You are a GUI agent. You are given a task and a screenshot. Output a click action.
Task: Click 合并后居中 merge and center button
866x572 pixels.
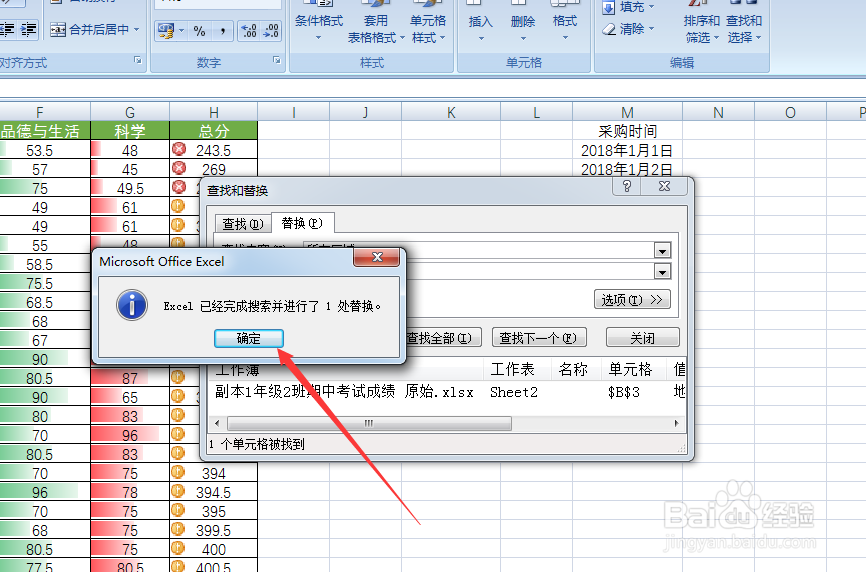point(89,29)
